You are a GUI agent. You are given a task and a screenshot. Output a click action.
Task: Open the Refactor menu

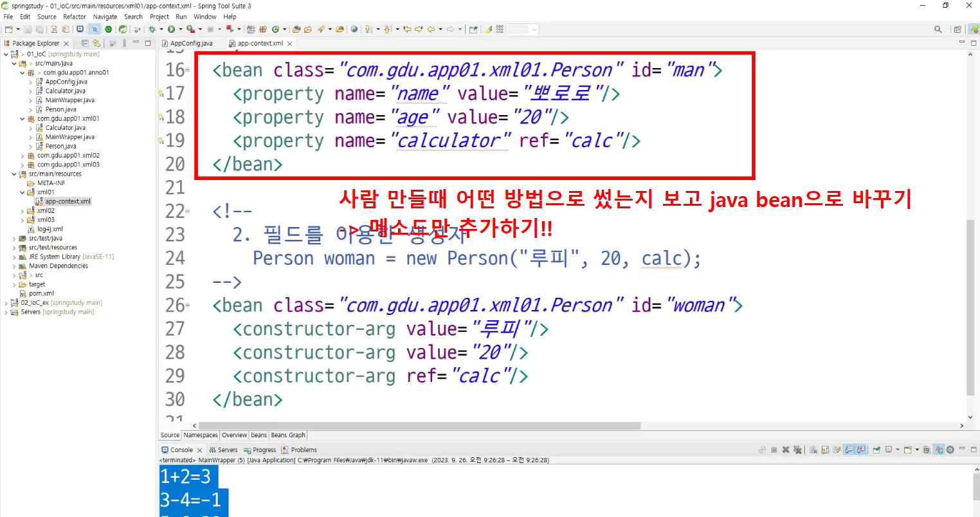point(75,17)
